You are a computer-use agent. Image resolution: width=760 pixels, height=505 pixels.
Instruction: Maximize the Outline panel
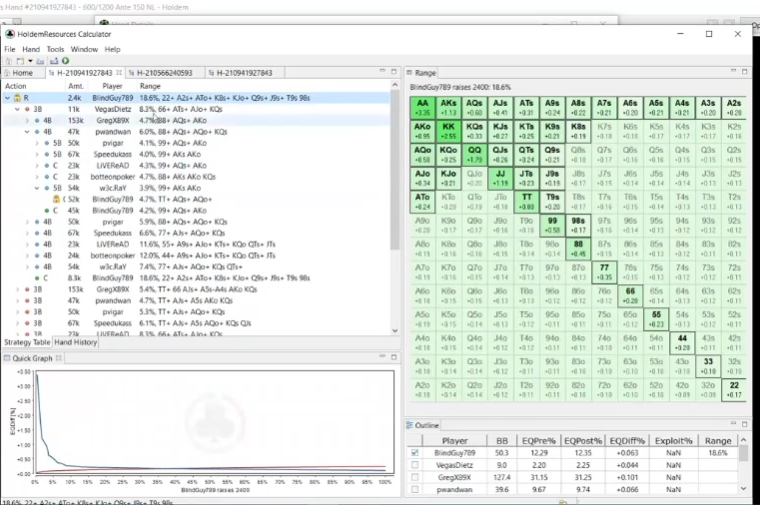744,424
